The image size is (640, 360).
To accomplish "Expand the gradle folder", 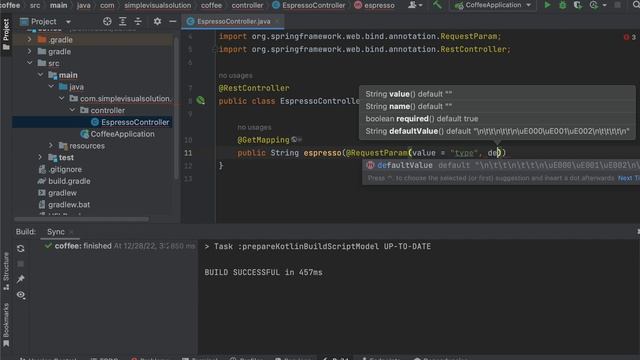I will pyautogui.click(x=29, y=51).
